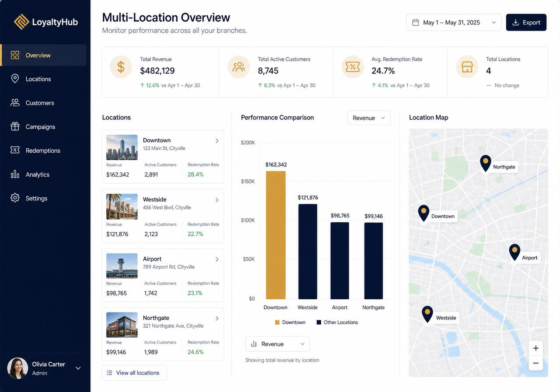Click the Northgate map pin
This screenshot has width=560, height=392.
(x=486, y=164)
